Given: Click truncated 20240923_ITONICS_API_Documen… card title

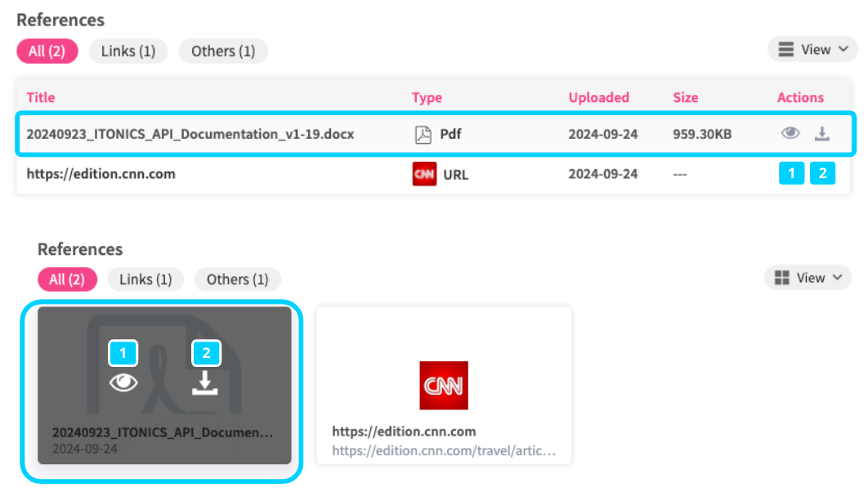Looking at the screenshot, I should coord(163,432).
